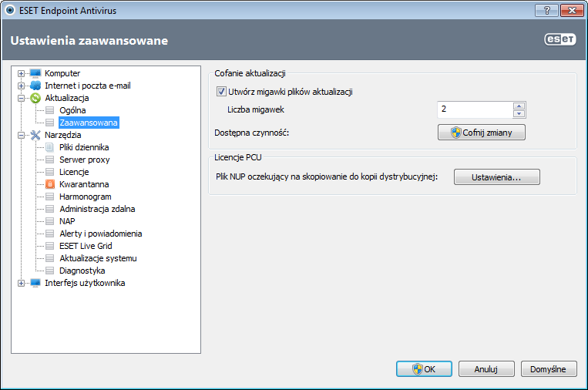
Task: Select the Narzędzia tree label
Action: [x=62, y=135]
